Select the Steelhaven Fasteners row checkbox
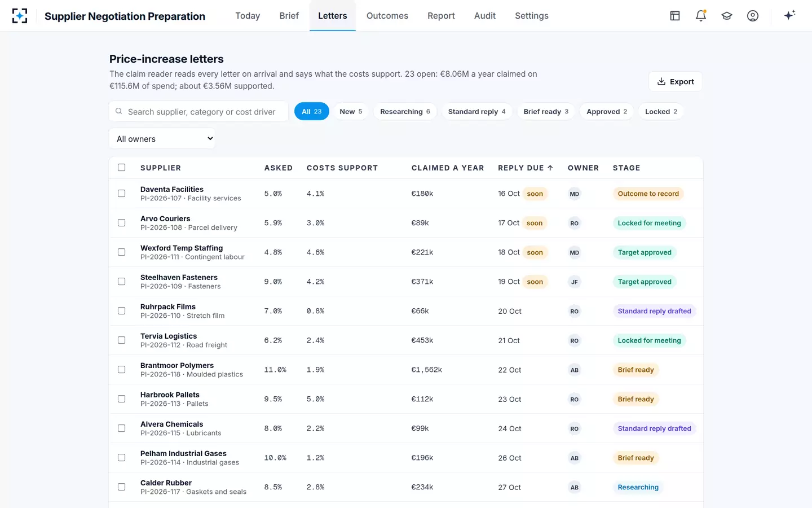 tap(121, 282)
